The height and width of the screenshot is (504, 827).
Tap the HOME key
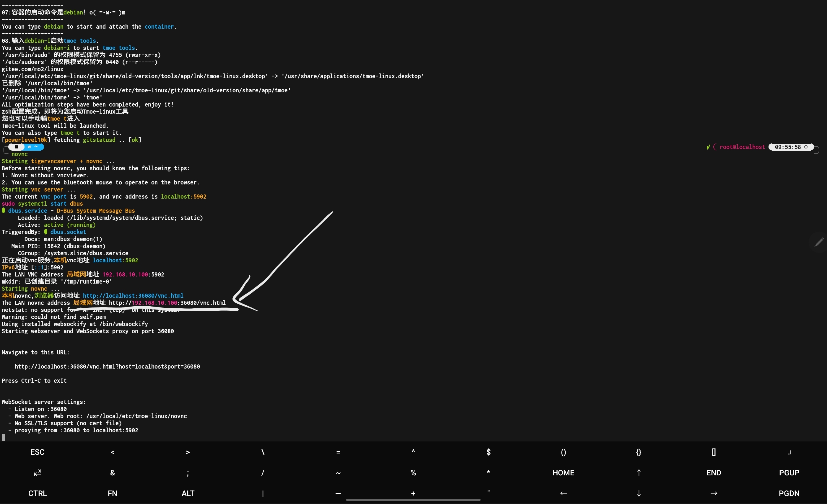(564, 472)
